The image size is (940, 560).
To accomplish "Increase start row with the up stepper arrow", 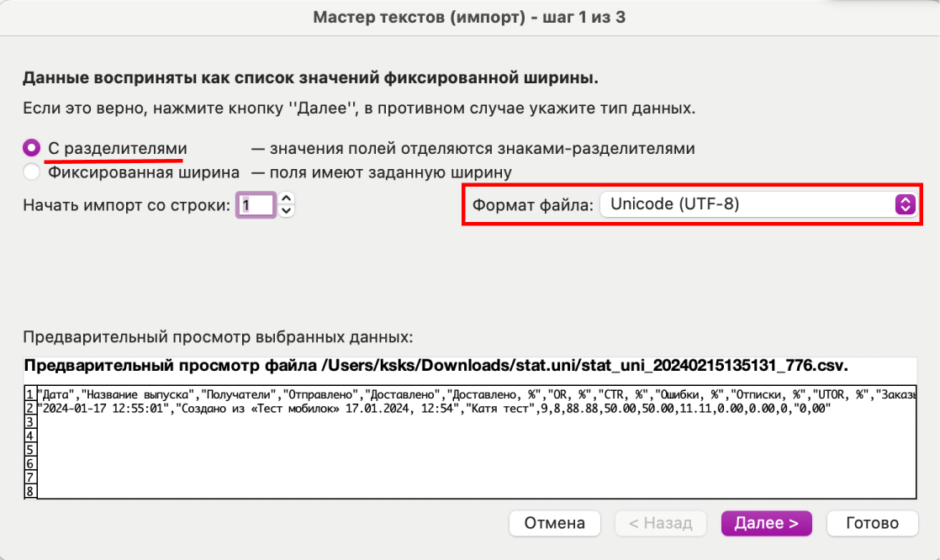I will click(x=286, y=199).
